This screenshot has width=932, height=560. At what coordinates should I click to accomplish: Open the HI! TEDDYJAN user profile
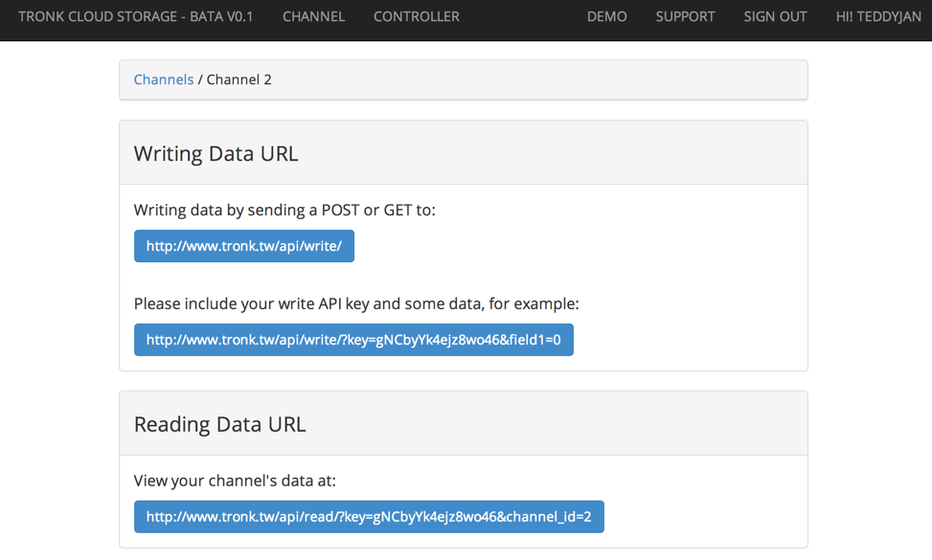(877, 16)
